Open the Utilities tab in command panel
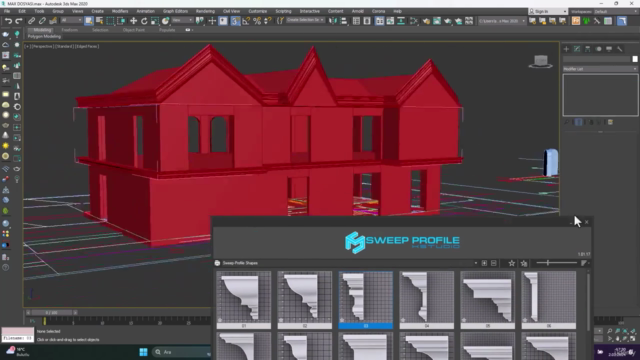 click(x=620, y=49)
